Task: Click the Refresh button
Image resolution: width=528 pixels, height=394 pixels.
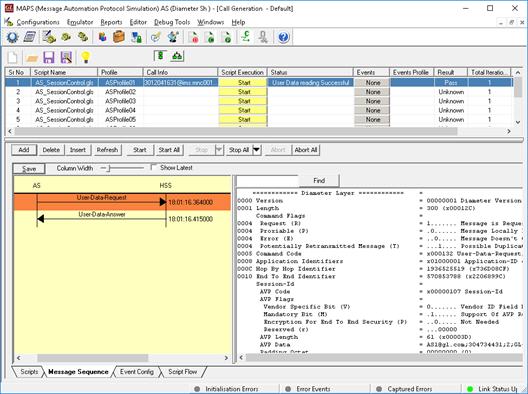Action: pyautogui.click(x=107, y=150)
